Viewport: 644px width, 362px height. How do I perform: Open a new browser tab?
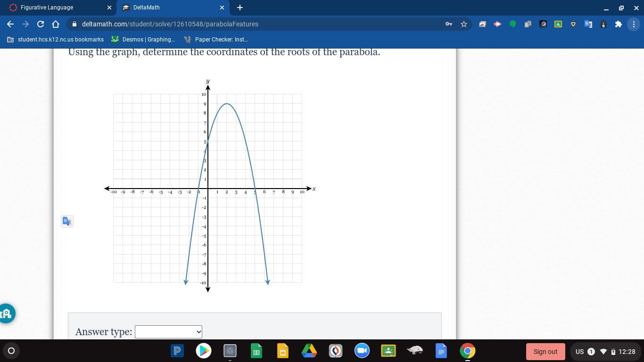[x=239, y=8]
